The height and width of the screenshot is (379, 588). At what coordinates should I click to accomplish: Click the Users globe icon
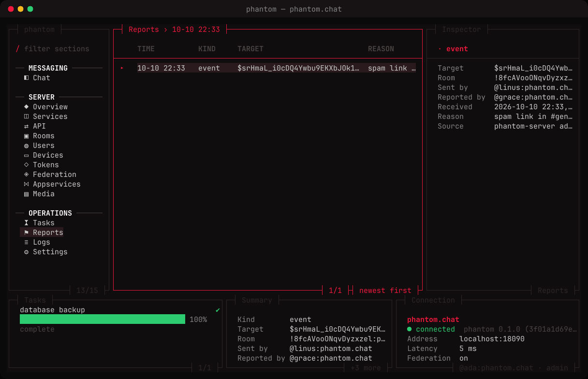click(x=27, y=146)
